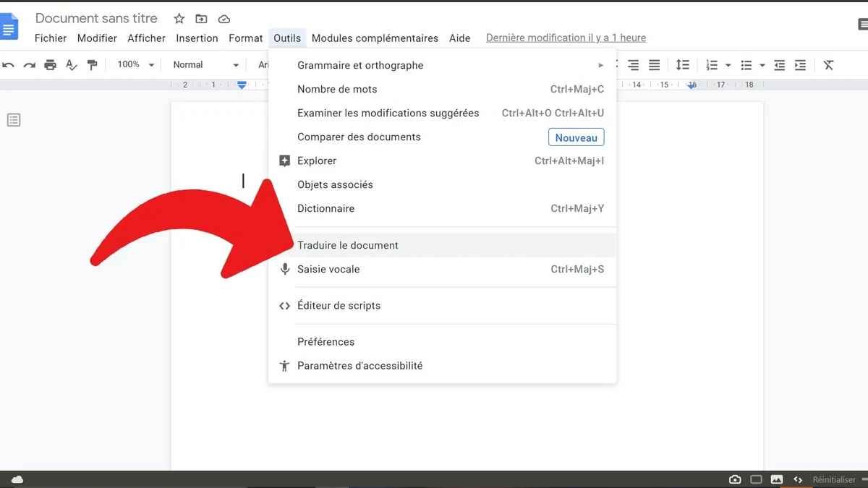Click the move to folder icon

click(x=201, y=19)
